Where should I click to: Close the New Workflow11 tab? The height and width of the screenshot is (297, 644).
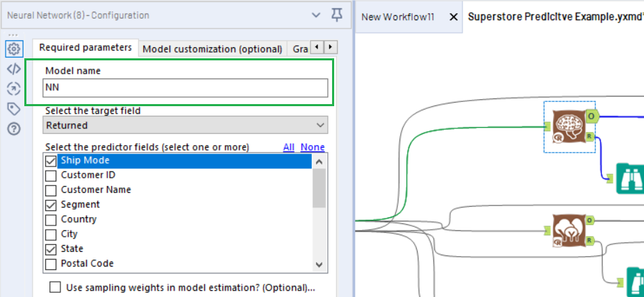coord(454,17)
